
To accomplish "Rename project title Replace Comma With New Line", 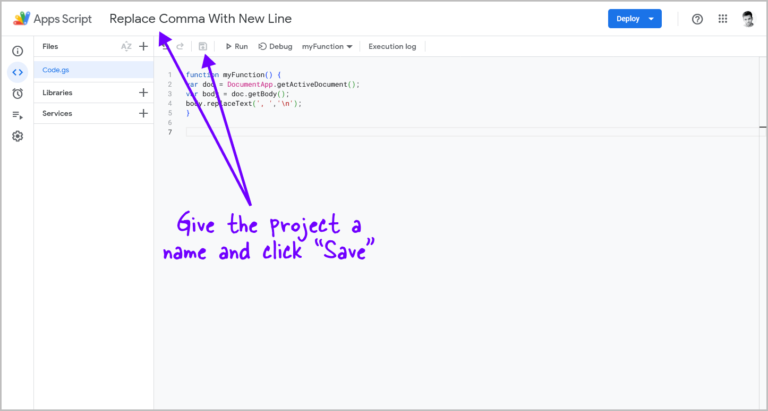I will point(200,19).
